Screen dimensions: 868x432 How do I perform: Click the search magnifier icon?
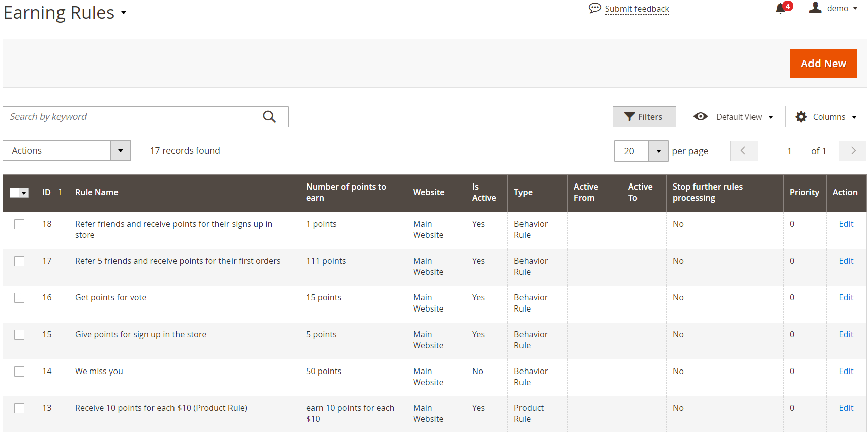(x=269, y=117)
